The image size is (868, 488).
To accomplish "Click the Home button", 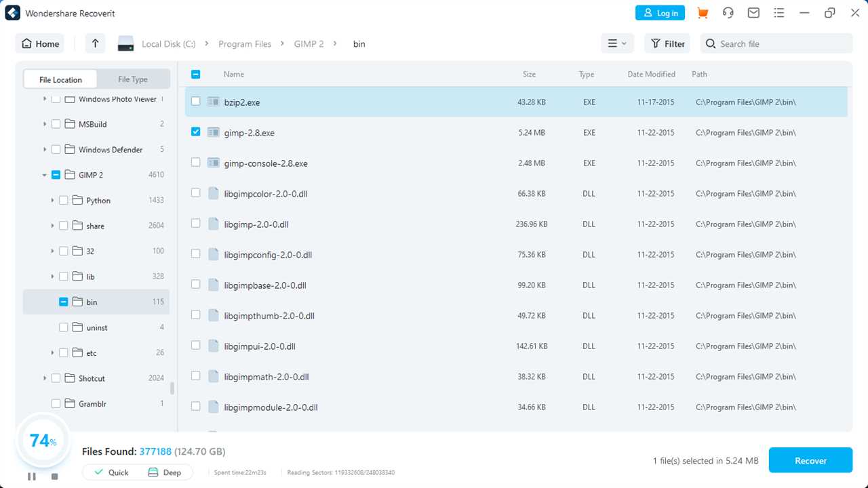I will (x=40, y=43).
